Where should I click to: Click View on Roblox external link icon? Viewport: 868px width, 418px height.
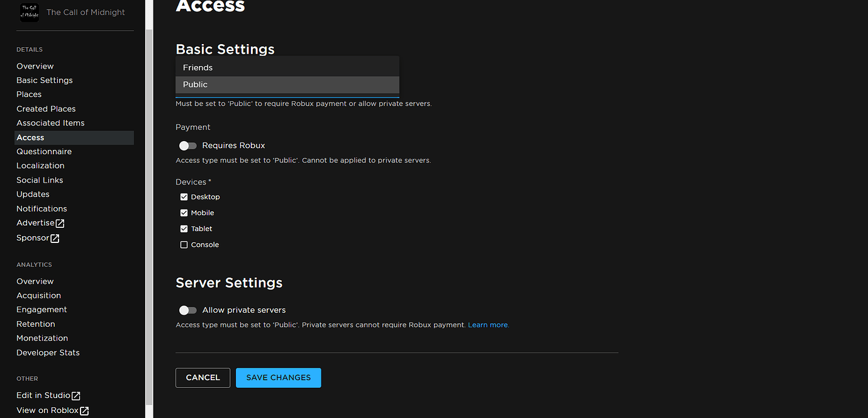84,410
